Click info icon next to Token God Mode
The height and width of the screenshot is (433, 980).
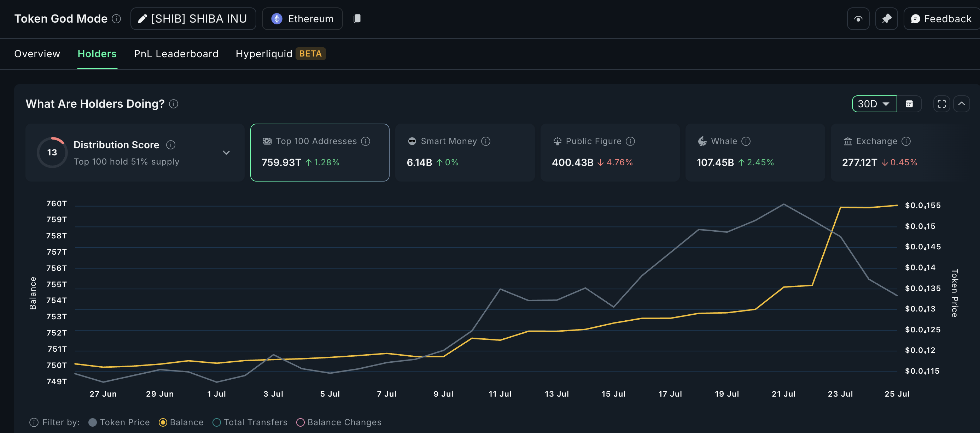tap(116, 19)
